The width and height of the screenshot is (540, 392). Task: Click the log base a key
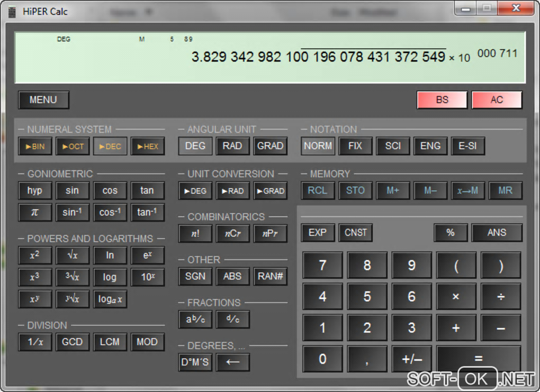110,299
